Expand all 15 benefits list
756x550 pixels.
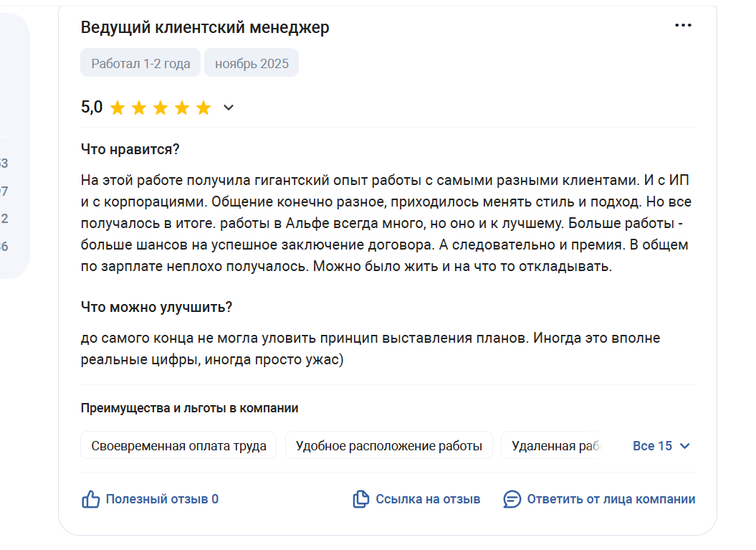click(661, 446)
